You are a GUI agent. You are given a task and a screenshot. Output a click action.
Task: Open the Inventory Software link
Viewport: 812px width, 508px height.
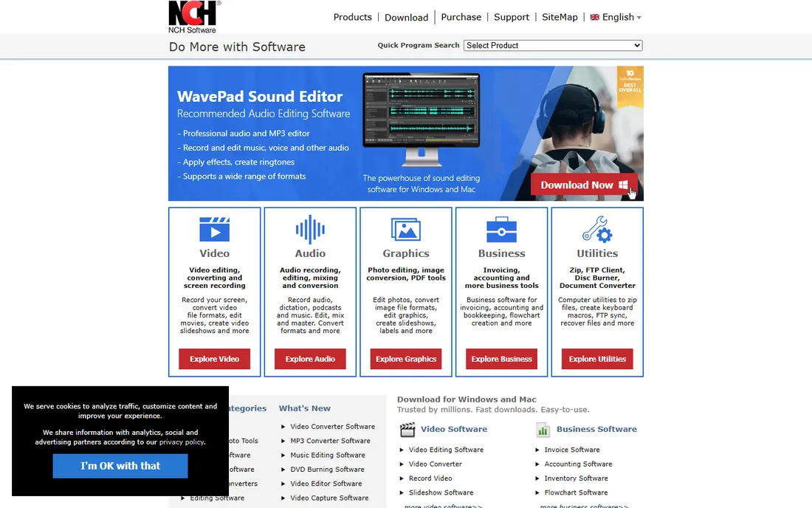576,478
